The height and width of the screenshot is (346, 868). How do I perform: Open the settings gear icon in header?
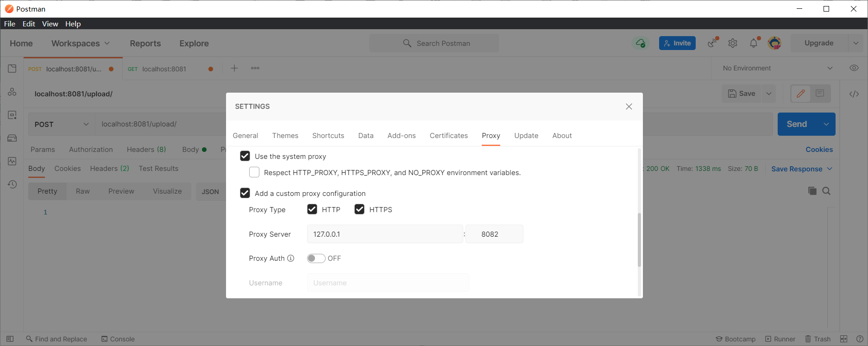pos(733,43)
